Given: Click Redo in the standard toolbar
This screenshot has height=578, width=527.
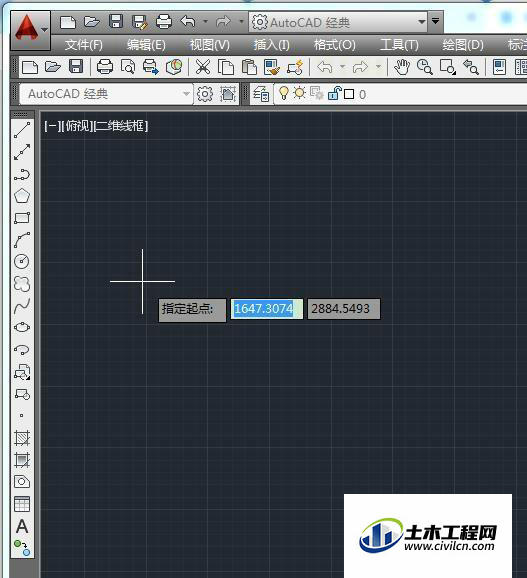Looking at the screenshot, I should click(360, 67).
